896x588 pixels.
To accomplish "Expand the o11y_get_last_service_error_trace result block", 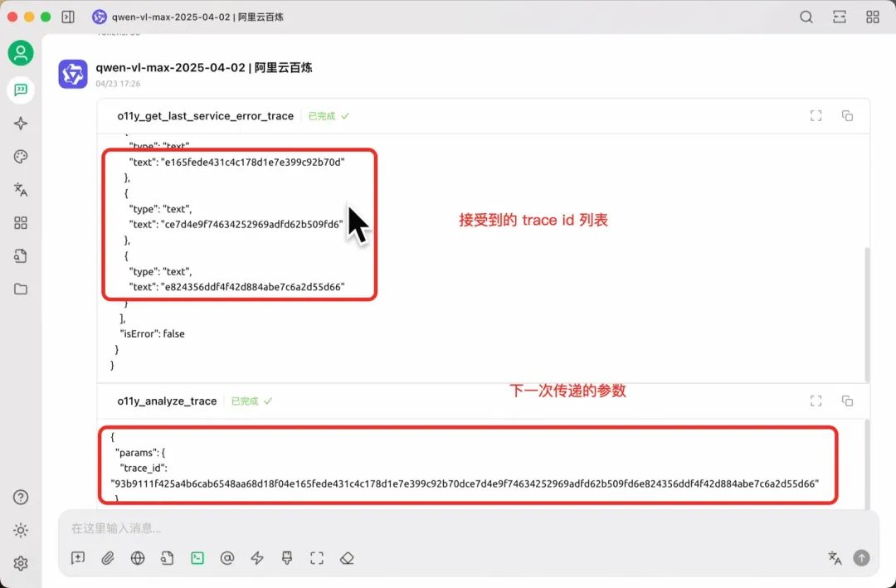I will [816, 115].
